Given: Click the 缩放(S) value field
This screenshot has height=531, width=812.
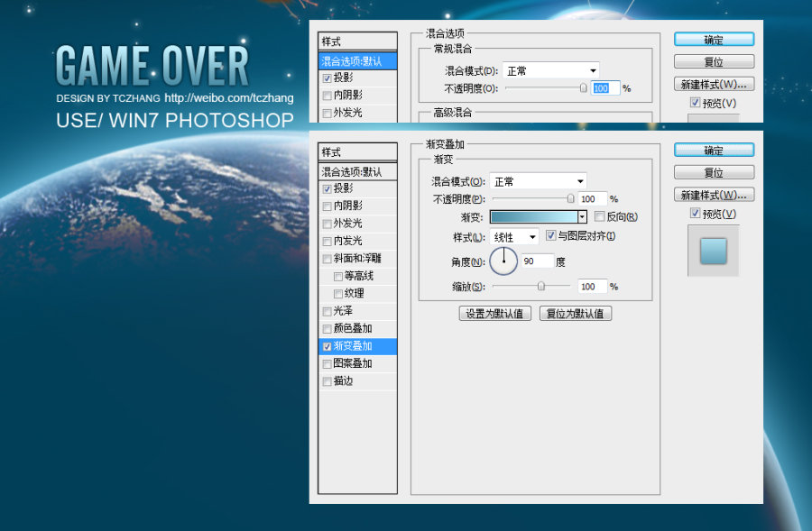Looking at the screenshot, I should pos(592,286).
